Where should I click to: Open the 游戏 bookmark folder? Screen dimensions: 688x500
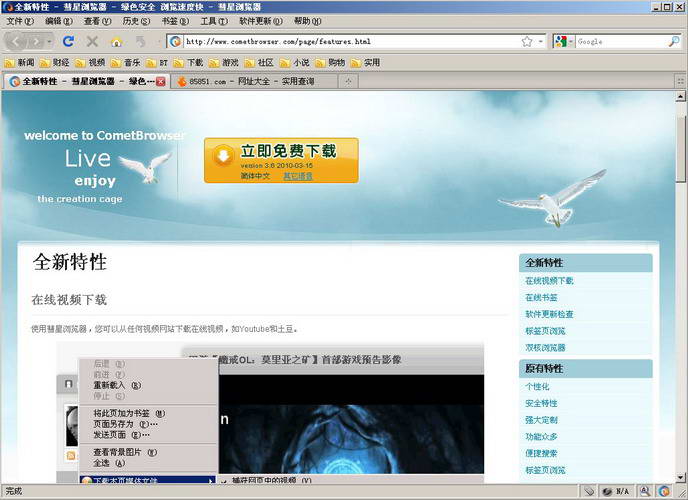tap(224, 63)
